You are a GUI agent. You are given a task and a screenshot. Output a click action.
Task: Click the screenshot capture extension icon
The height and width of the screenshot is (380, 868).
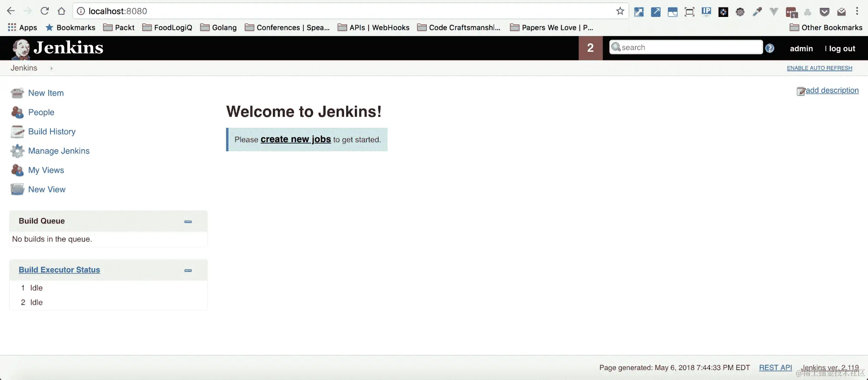point(690,12)
